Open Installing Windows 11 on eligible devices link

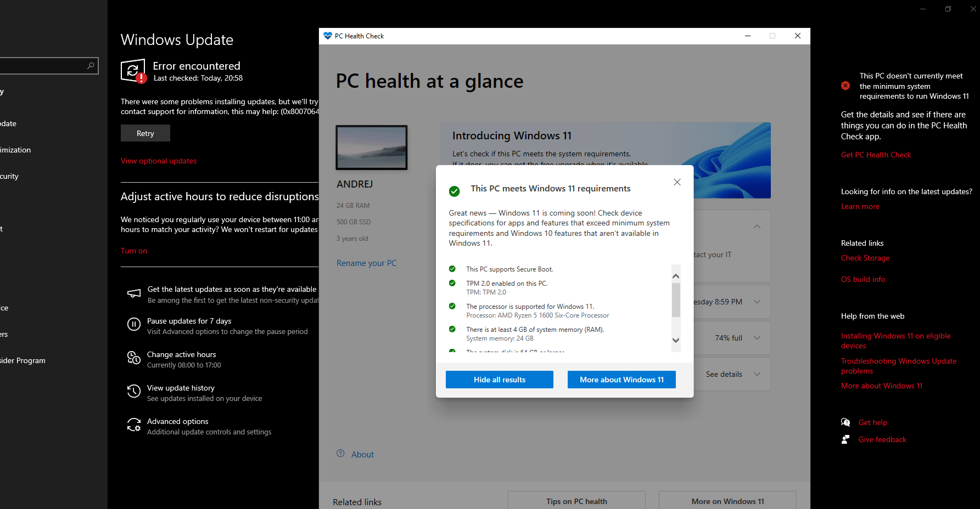pyautogui.click(x=896, y=341)
